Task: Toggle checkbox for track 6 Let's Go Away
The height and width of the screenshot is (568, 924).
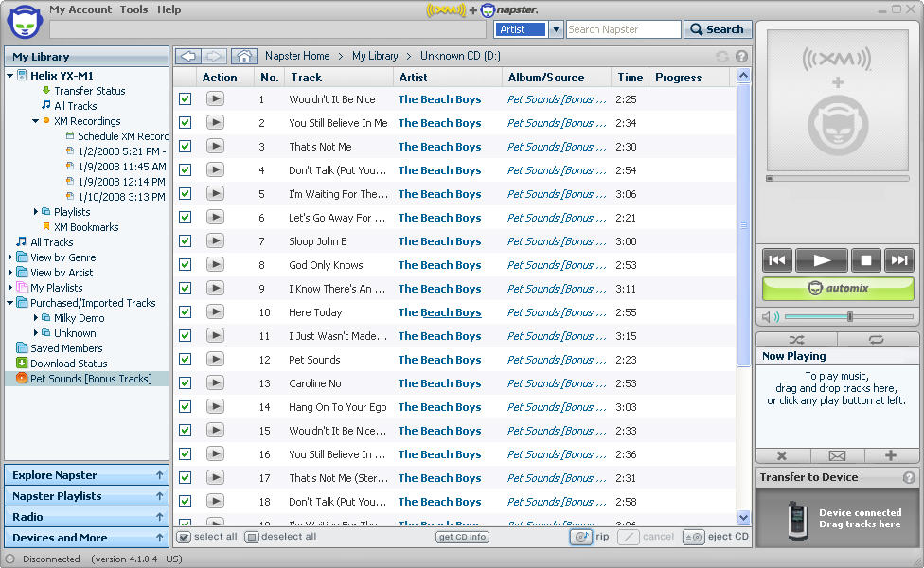Action: [x=185, y=218]
